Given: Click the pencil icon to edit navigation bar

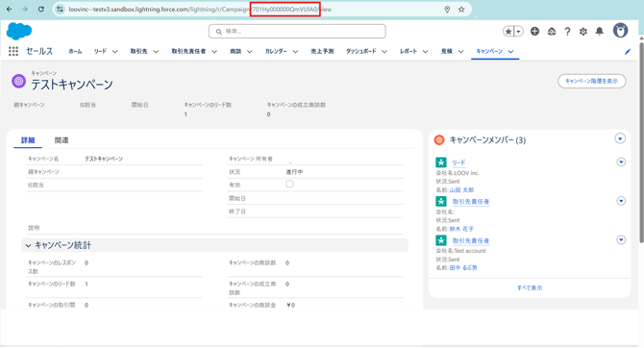Looking at the screenshot, I should (x=627, y=51).
